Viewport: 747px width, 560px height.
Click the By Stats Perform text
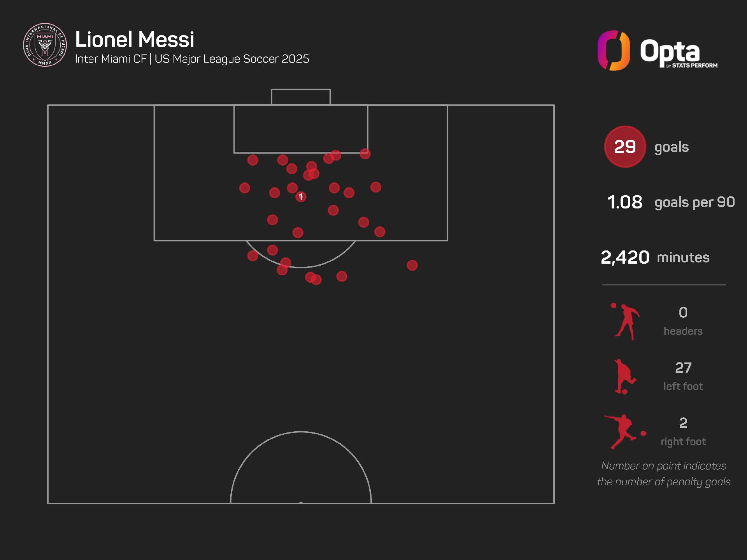click(692, 65)
